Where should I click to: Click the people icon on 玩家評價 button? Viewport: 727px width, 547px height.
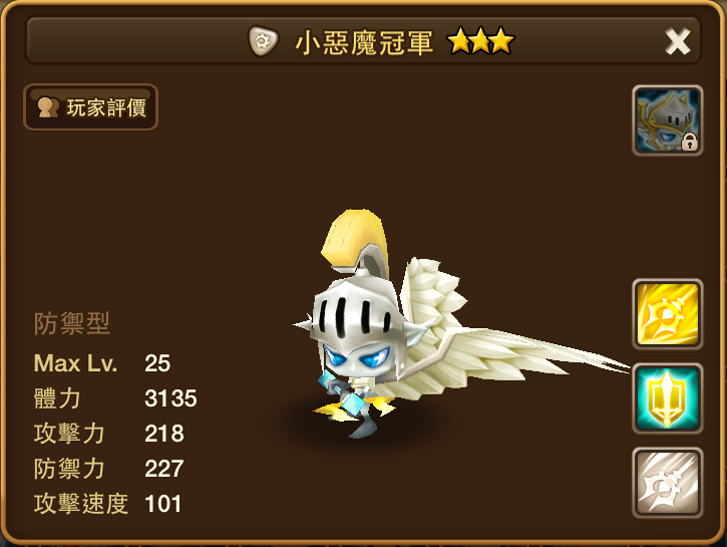point(48,107)
